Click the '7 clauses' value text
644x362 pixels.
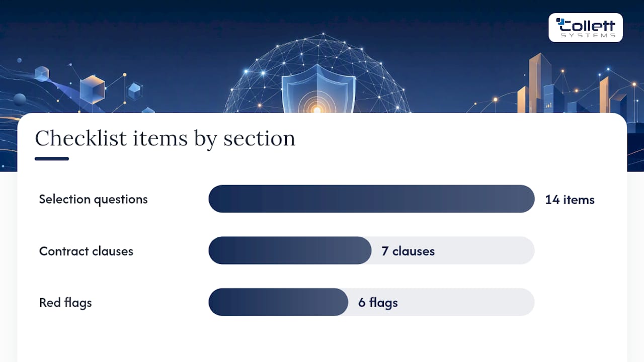click(408, 251)
